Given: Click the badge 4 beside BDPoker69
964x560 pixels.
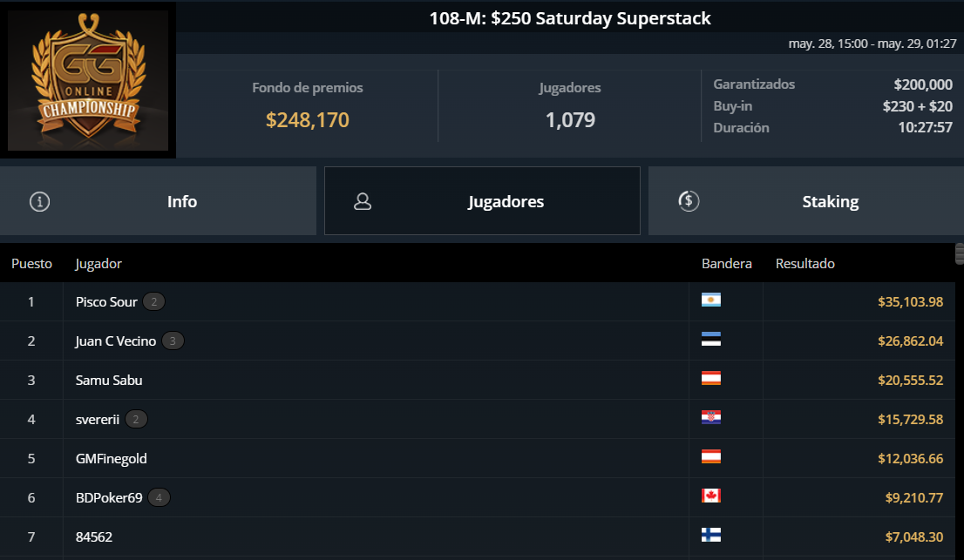Looking at the screenshot, I should pyautogui.click(x=159, y=498).
